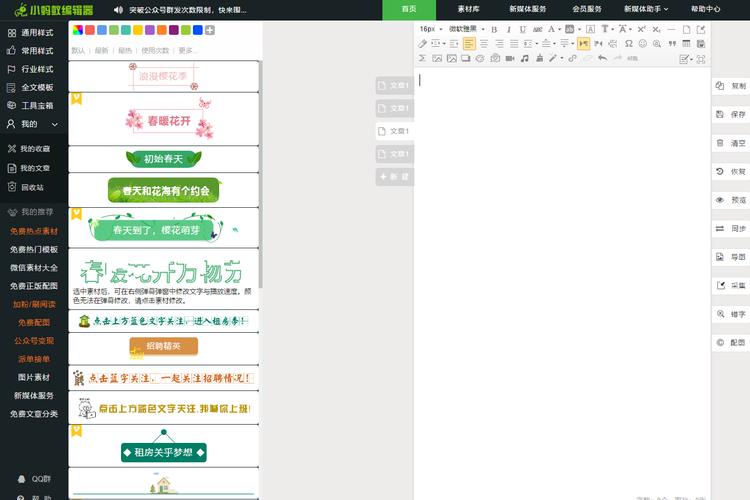Choose the red color swatch
Viewport: 750px width, 500px height.
click(x=89, y=30)
